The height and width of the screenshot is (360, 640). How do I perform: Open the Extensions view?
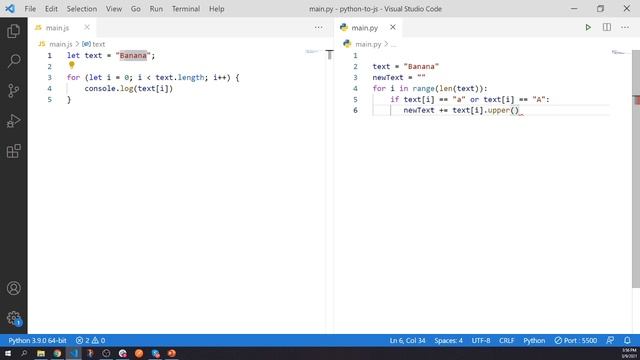(13, 151)
